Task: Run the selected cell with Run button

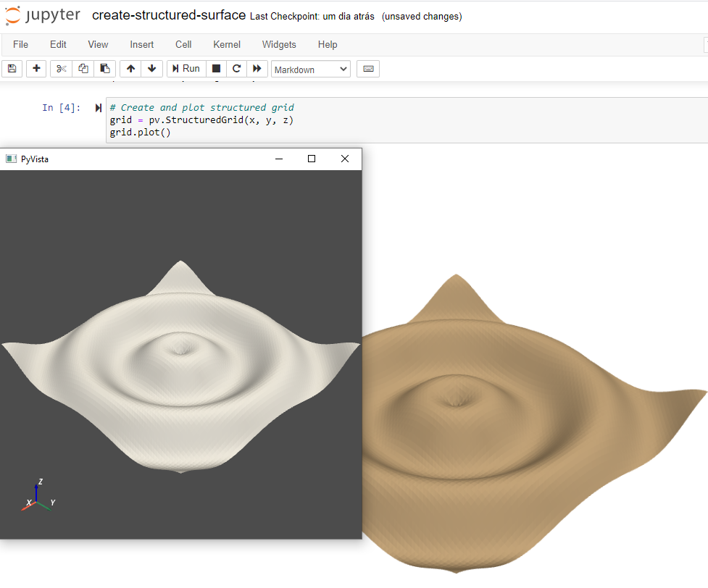Action: click(x=186, y=68)
